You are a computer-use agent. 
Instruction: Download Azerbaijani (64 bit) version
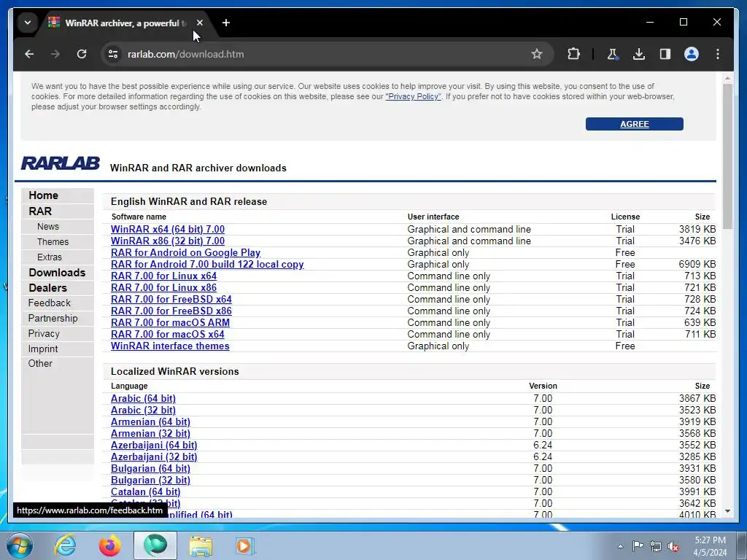coord(154,446)
